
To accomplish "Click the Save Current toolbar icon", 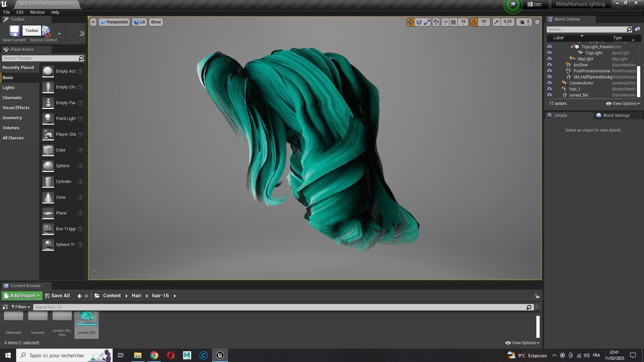I will pyautogui.click(x=14, y=31).
